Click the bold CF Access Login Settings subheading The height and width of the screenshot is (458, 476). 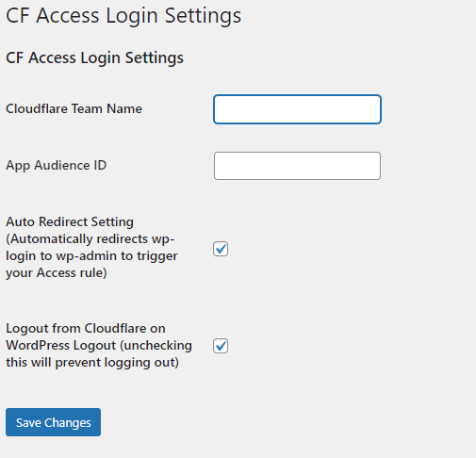(94, 57)
